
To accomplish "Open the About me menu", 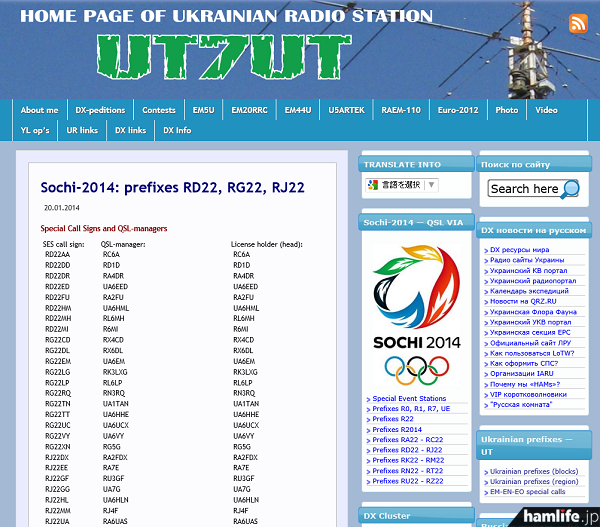I will pos(39,110).
